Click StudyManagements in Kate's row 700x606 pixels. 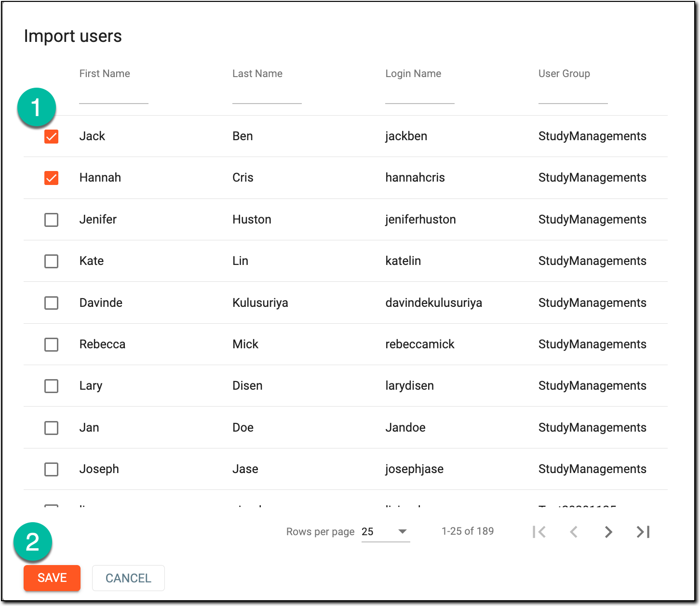[x=592, y=261]
